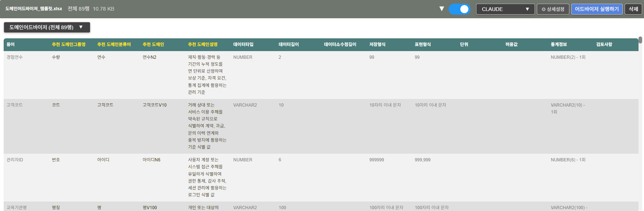The image size is (644, 211).
Task: Select the 경험연수 term row
Action: click(x=15, y=57)
